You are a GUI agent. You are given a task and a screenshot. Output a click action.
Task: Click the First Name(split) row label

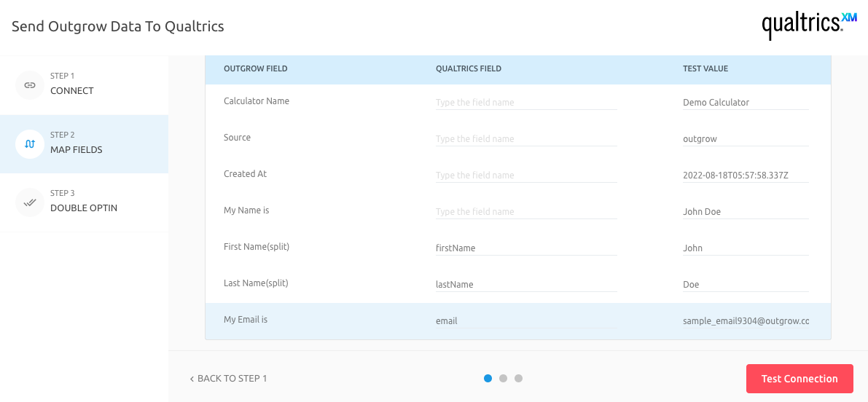[x=257, y=247]
